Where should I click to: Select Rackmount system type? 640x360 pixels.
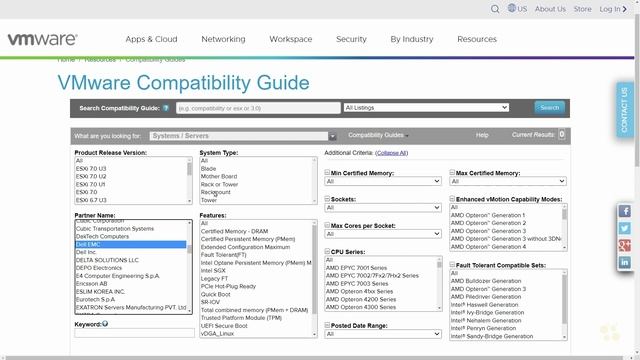[216, 192]
